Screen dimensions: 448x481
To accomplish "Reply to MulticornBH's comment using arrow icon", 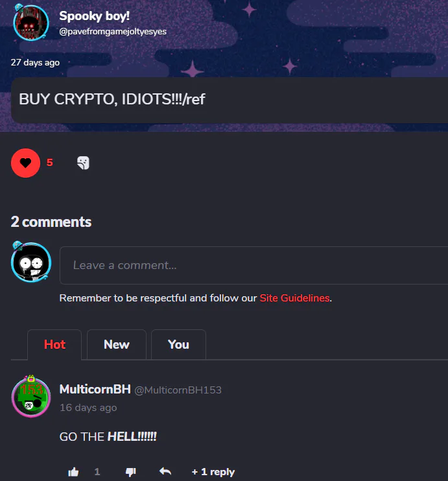I will pos(165,471).
